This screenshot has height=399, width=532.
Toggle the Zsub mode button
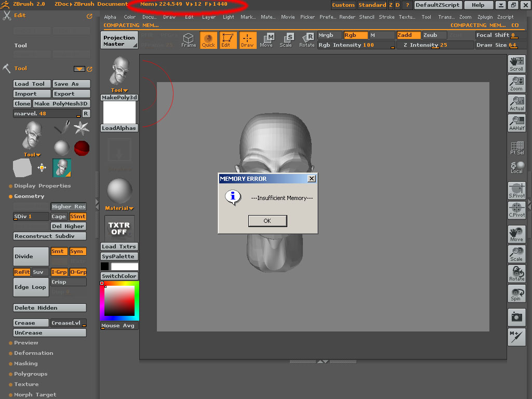tap(431, 35)
